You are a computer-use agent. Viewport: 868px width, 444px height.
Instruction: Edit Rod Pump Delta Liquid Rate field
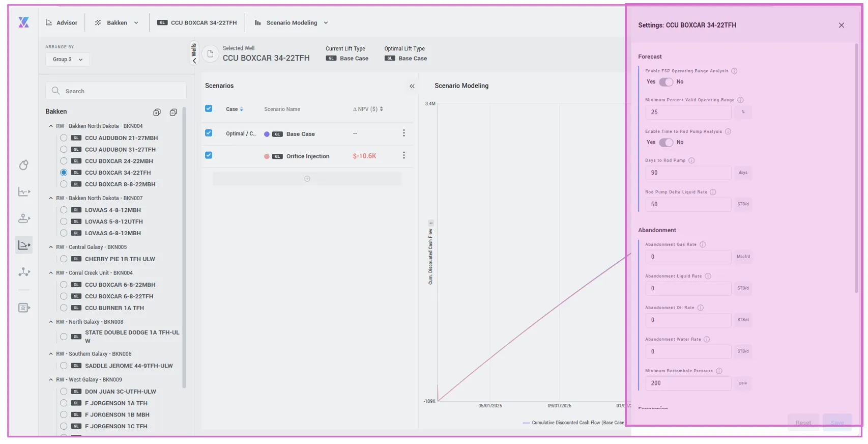688,204
